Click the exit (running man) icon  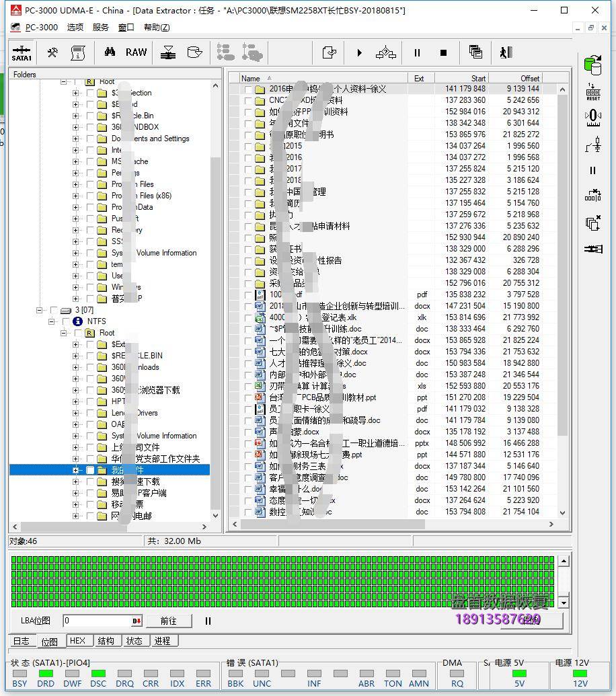[506, 52]
